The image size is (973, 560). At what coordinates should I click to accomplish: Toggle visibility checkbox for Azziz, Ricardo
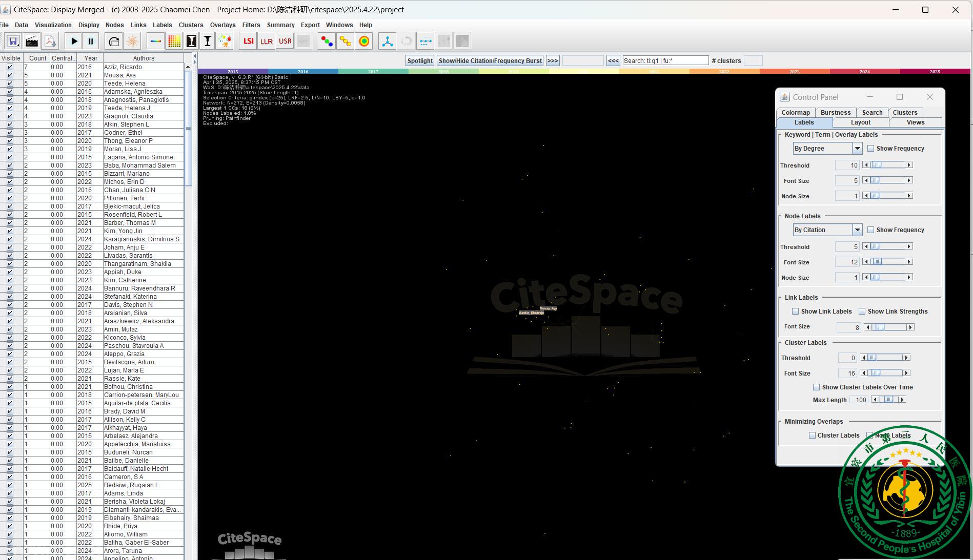(10, 67)
